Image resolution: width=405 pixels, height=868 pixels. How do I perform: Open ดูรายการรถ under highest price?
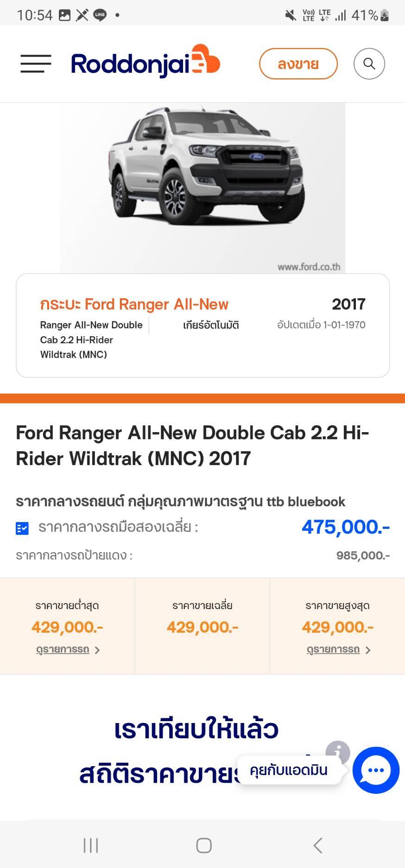pyautogui.click(x=333, y=649)
